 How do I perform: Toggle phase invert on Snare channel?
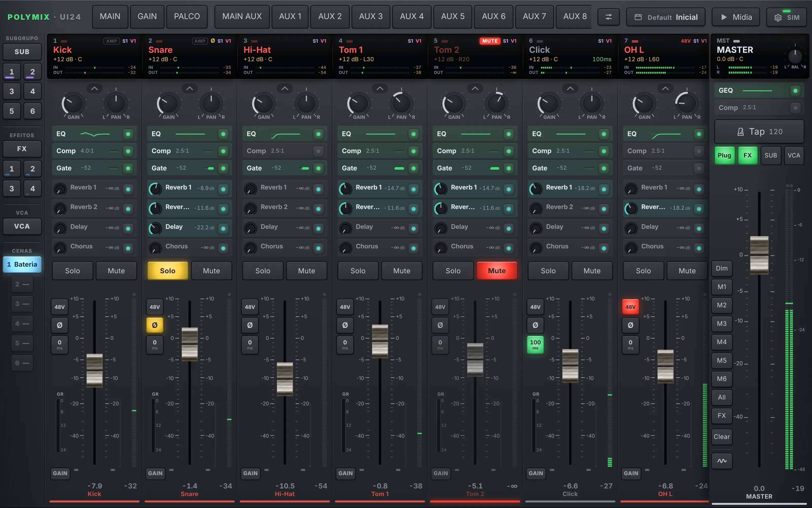155,325
